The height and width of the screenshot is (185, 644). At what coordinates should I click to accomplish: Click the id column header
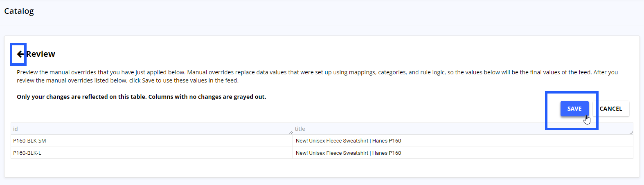(x=152, y=129)
